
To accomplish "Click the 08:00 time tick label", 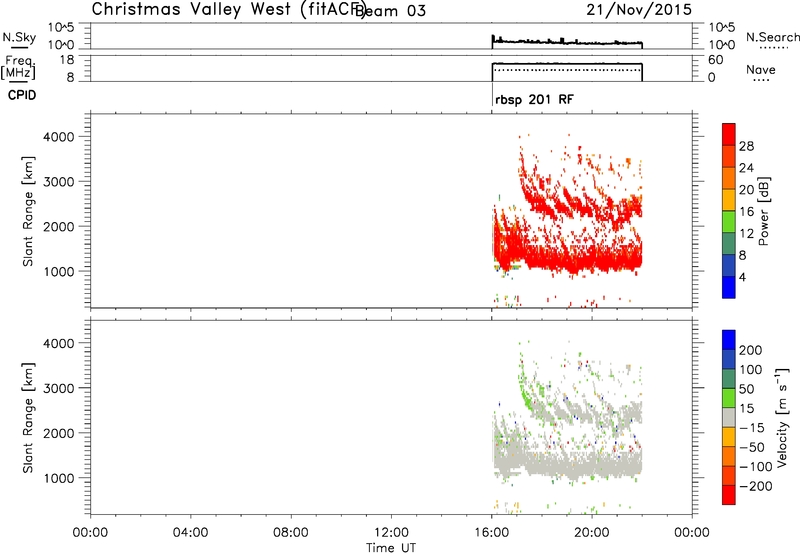I will tap(291, 533).
